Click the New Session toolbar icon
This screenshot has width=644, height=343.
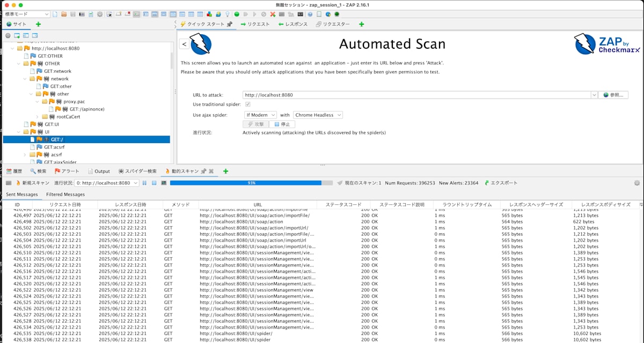coord(56,14)
